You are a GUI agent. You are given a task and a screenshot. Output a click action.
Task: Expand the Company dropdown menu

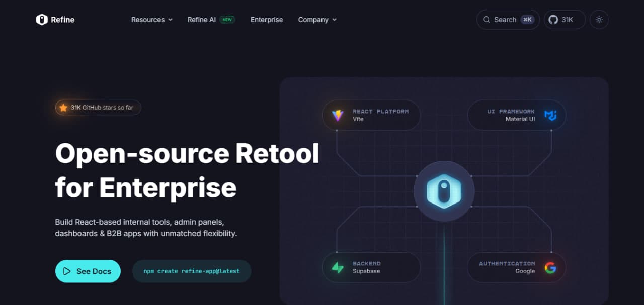pyautogui.click(x=317, y=20)
